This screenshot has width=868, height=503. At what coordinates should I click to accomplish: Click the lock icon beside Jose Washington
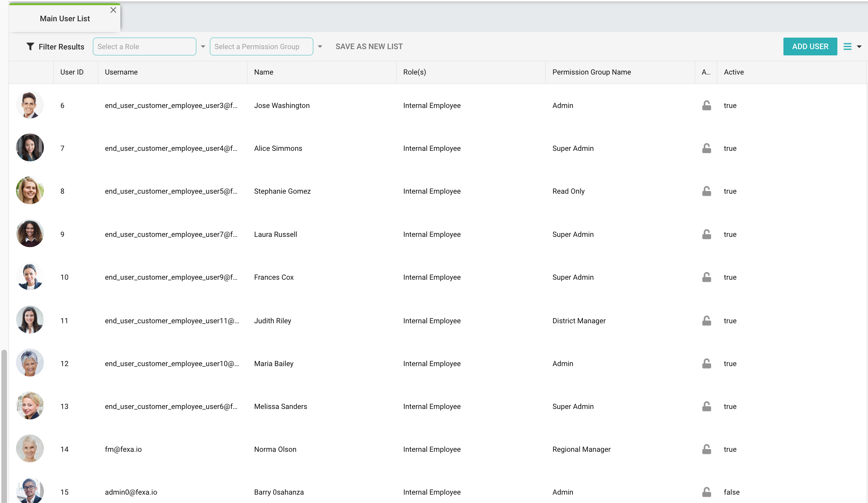click(x=707, y=105)
